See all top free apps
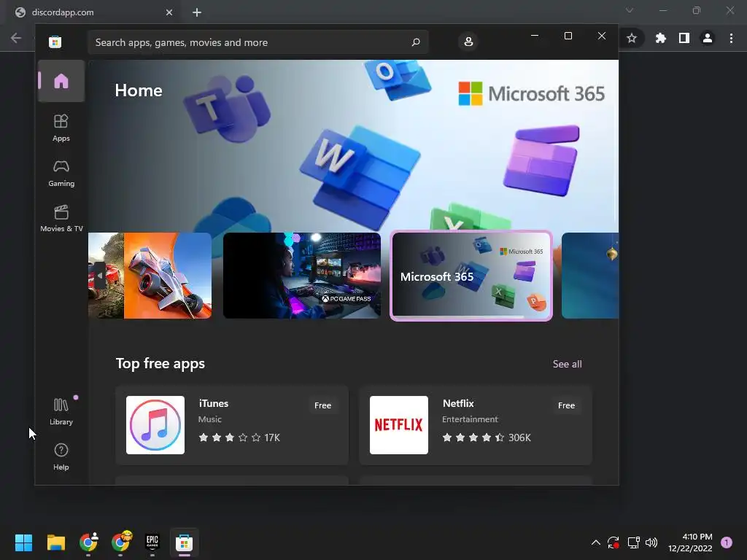The image size is (747, 560). point(567,364)
